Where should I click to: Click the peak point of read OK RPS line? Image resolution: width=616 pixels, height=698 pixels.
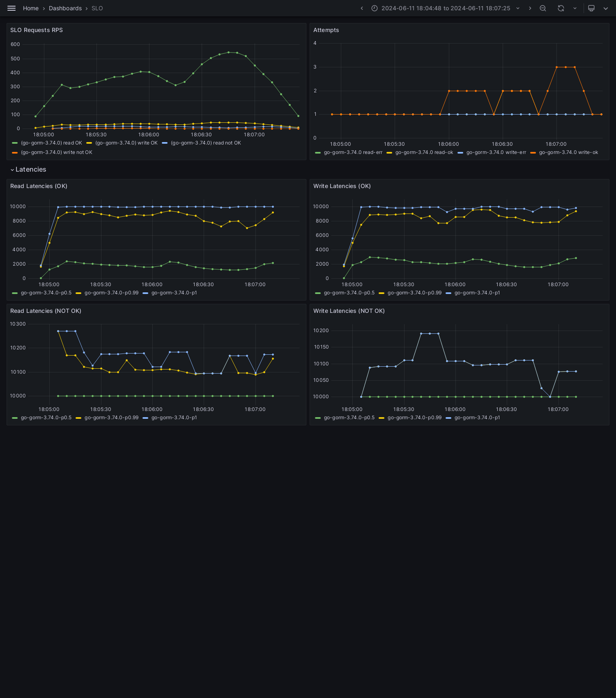pos(229,52)
